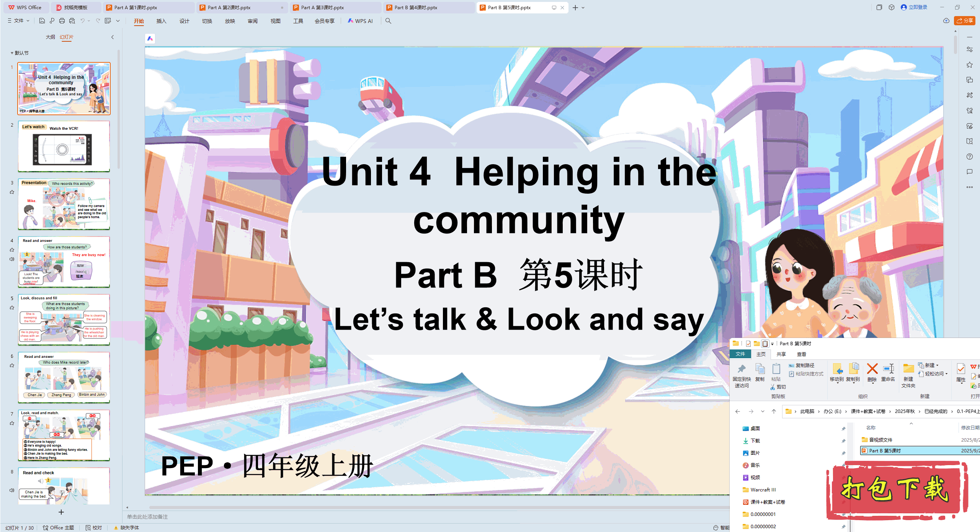This screenshot has width=980, height=532.
Task: Open the comments icon on the right sidebar
Action: pyautogui.click(x=970, y=172)
